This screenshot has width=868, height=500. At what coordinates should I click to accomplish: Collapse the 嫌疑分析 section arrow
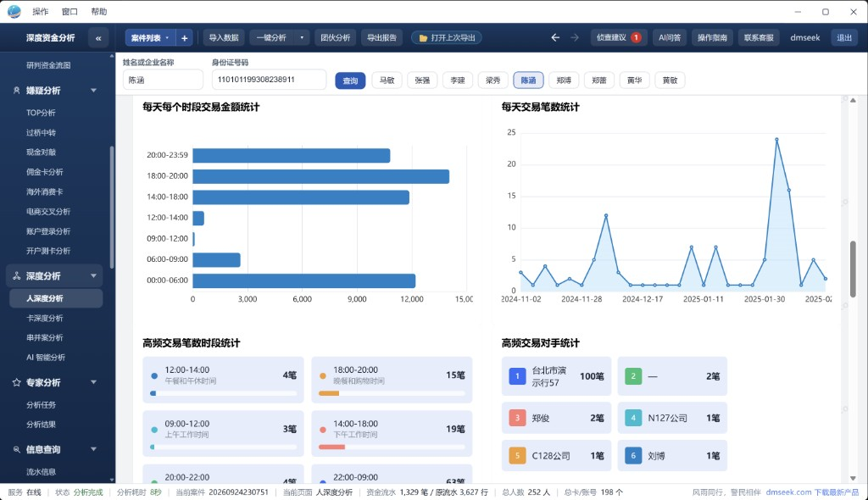coord(93,91)
